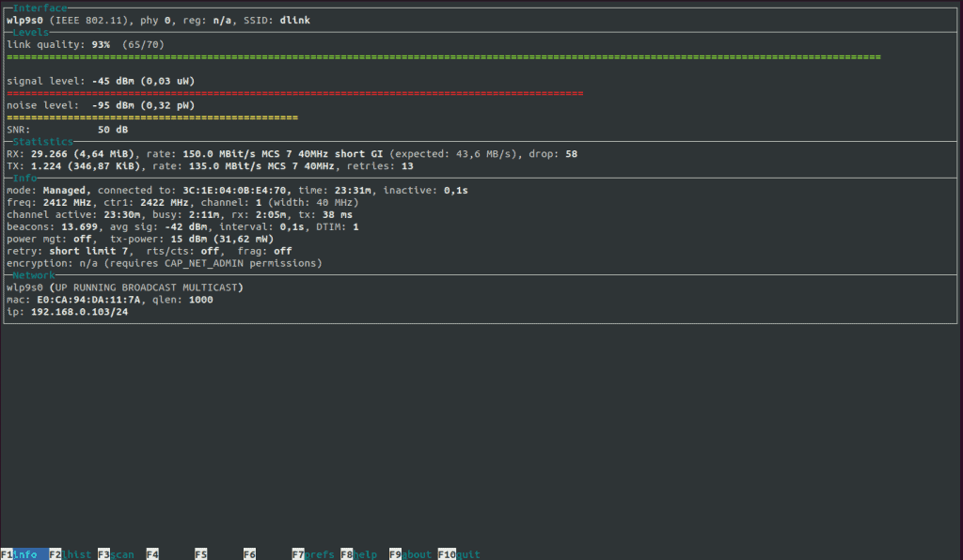963x560 pixels.
Task: Click the wlp9s0 interface name in the Interface section
Action: 25,21
